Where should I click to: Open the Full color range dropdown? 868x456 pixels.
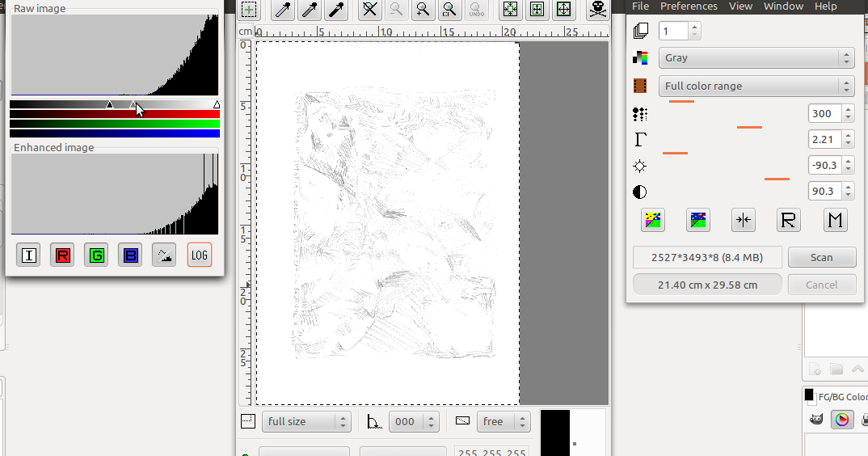click(x=756, y=86)
